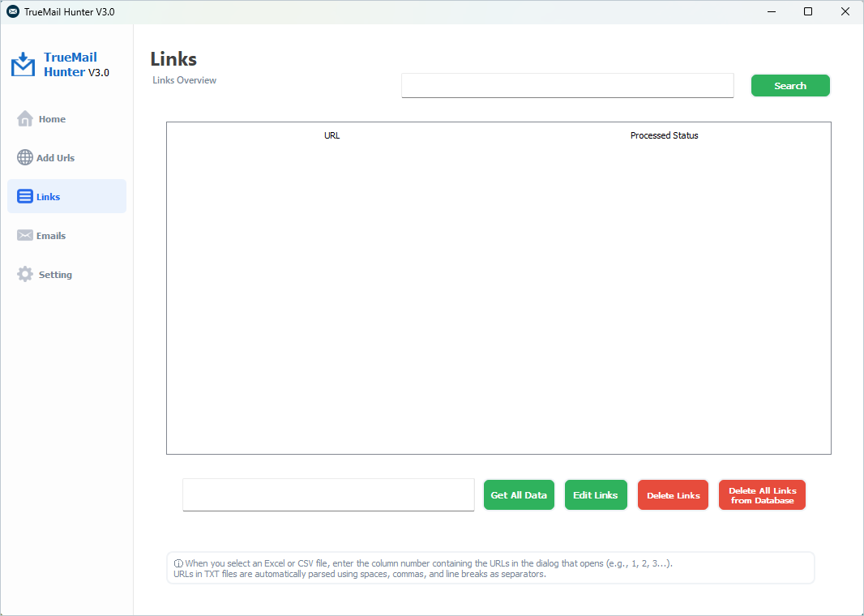Select the Links label in navigation
This screenshot has height=616, width=864.
[48, 197]
